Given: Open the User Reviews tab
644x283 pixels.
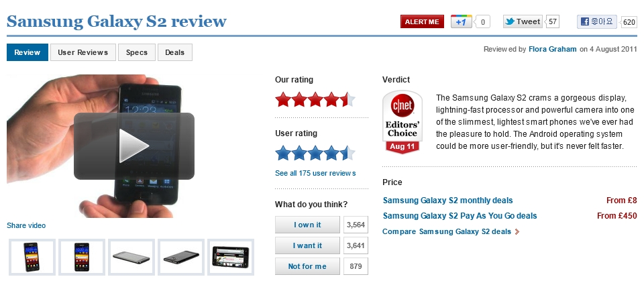Looking at the screenshot, I should pyautogui.click(x=83, y=52).
